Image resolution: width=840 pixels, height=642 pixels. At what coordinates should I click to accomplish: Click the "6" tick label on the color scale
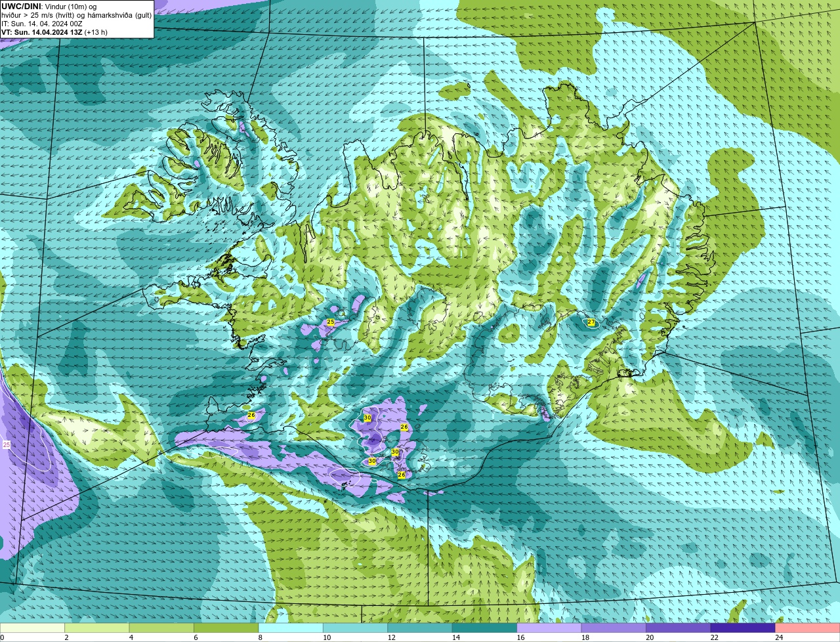[x=196, y=637]
